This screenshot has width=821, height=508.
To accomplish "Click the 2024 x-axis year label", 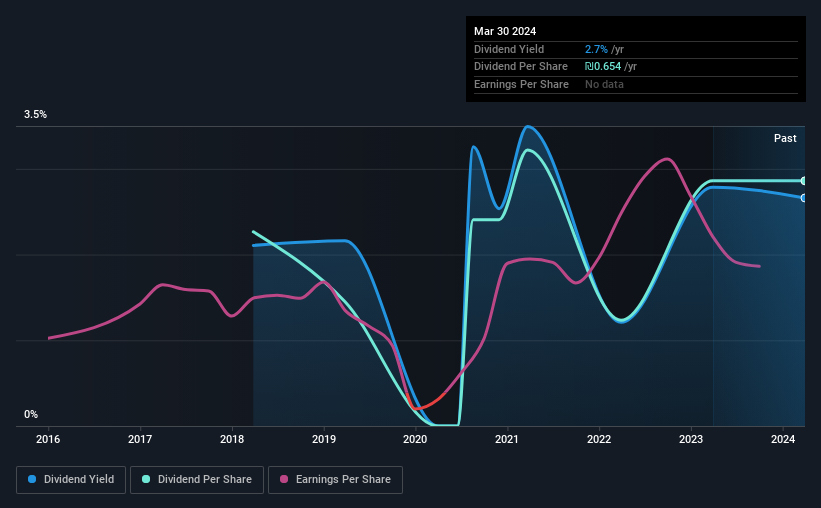I will point(783,439).
